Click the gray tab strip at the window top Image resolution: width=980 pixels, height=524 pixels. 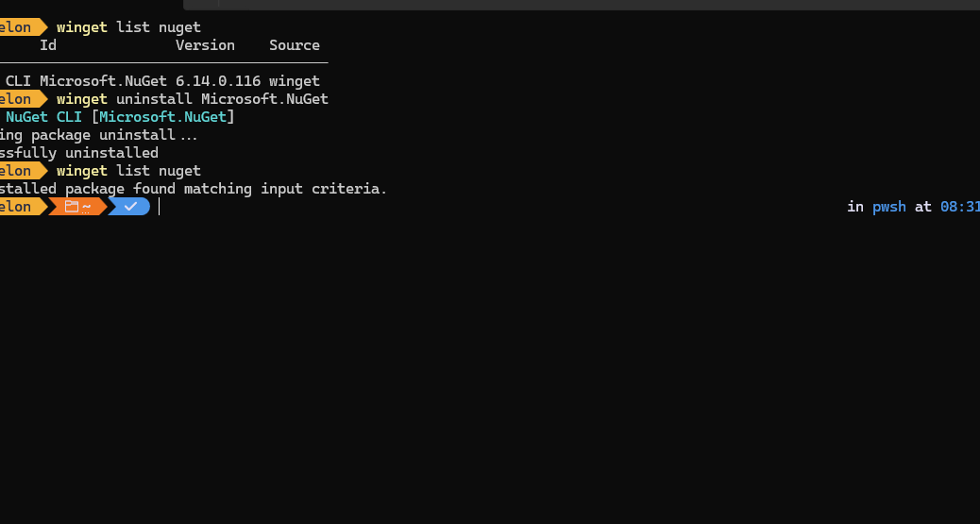pyautogui.click(x=582, y=5)
